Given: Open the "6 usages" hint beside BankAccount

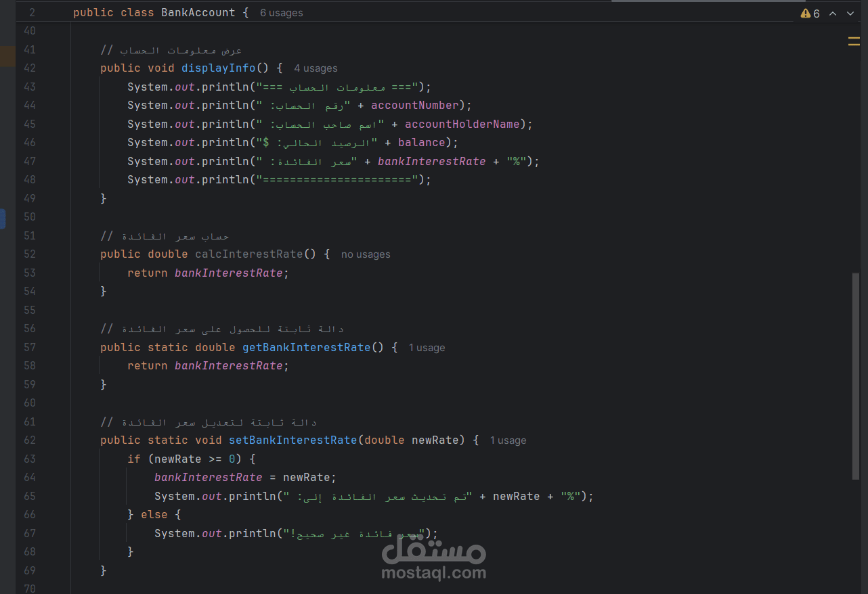Looking at the screenshot, I should [282, 13].
